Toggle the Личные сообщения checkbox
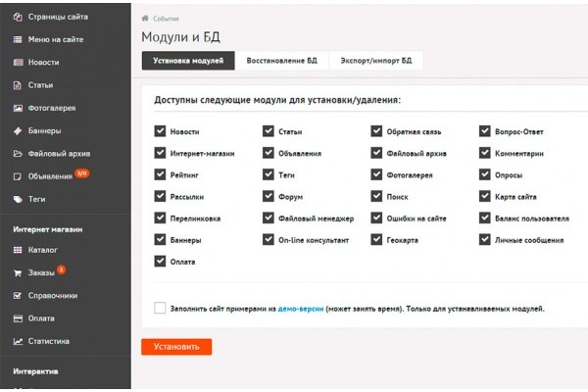This screenshot has height=392, width=588. click(485, 239)
